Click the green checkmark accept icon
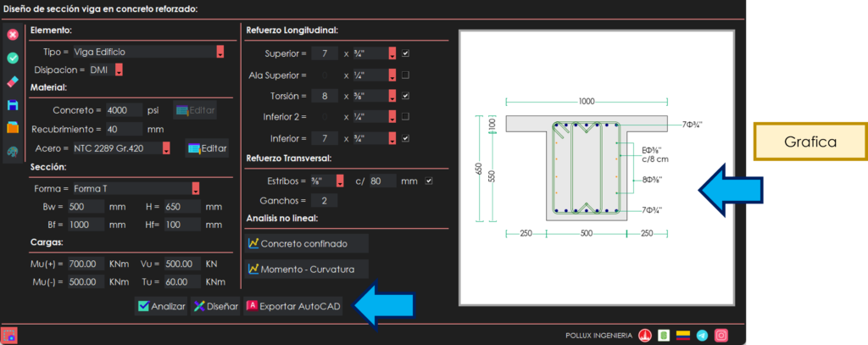 pos(13,58)
